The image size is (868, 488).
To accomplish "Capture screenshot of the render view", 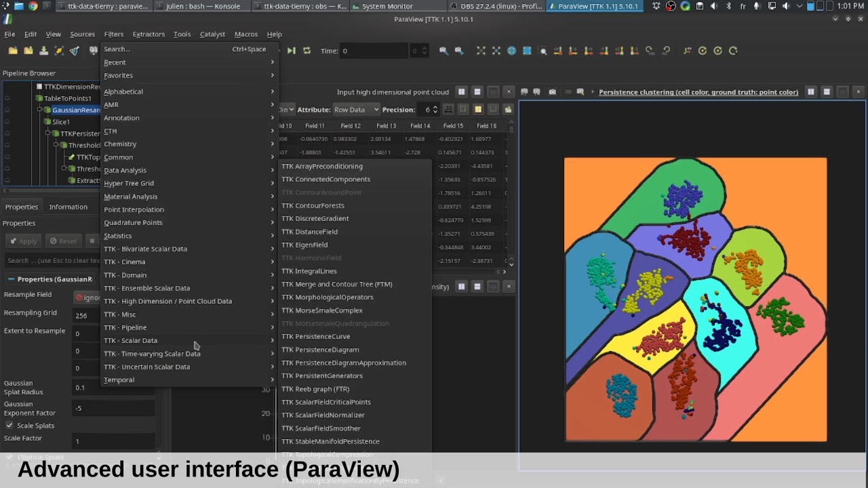I will pos(552,92).
